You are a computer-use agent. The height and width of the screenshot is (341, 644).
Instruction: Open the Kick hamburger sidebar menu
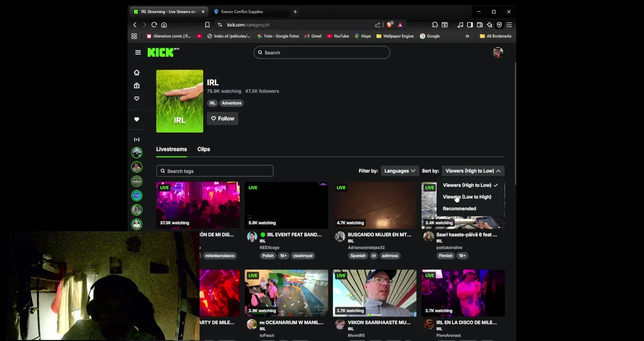138,53
